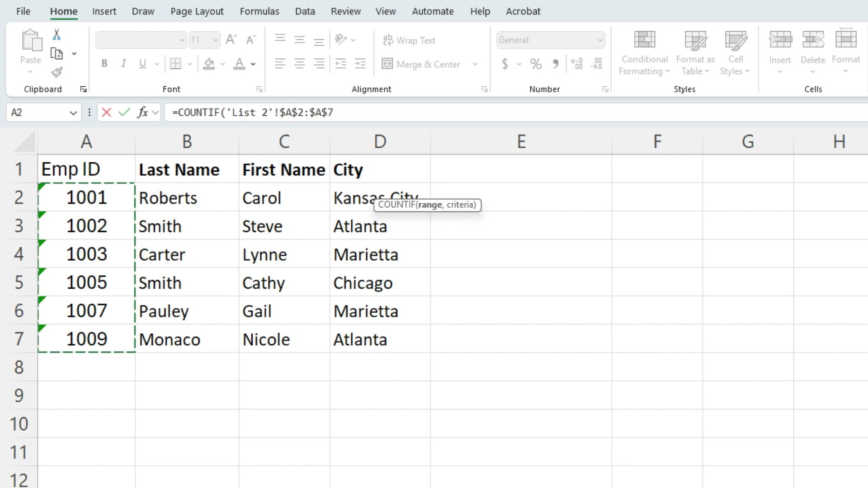This screenshot has height=488, width=868.
Task: Confirm formula with the checkmark button
Action: pyautogui.click(x=123, y=112)
